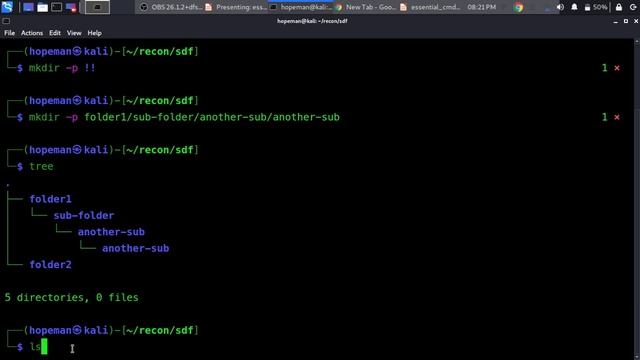This screenshot has height=360, width=640.
Task: Open the file manager panel icon
Action: pyautogui.click(x=42, y=7)
